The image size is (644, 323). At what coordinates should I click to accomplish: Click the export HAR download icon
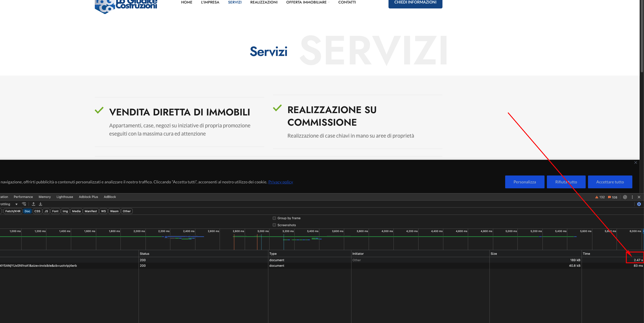[x=41, y=204]
